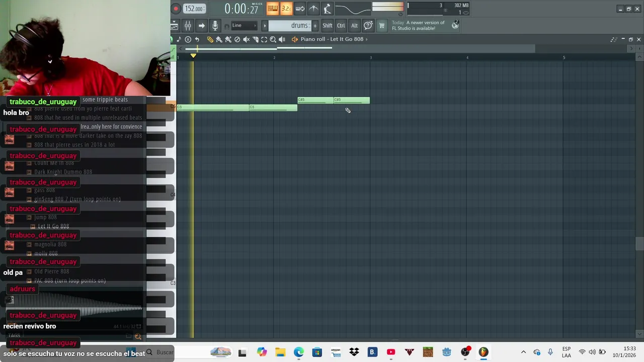Select the Delete tool
The image size is (644, 362).
click(x=237, y=39)
